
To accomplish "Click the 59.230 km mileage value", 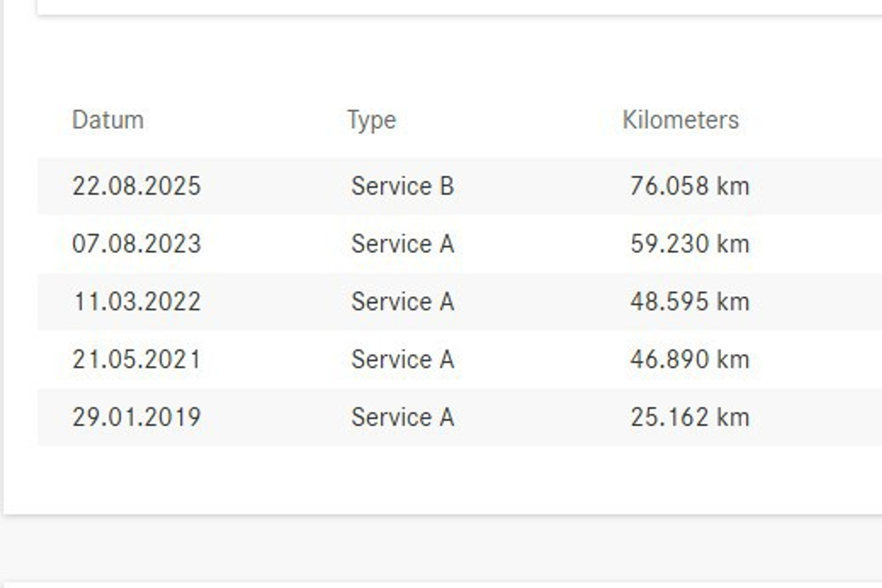I will 690,243.
